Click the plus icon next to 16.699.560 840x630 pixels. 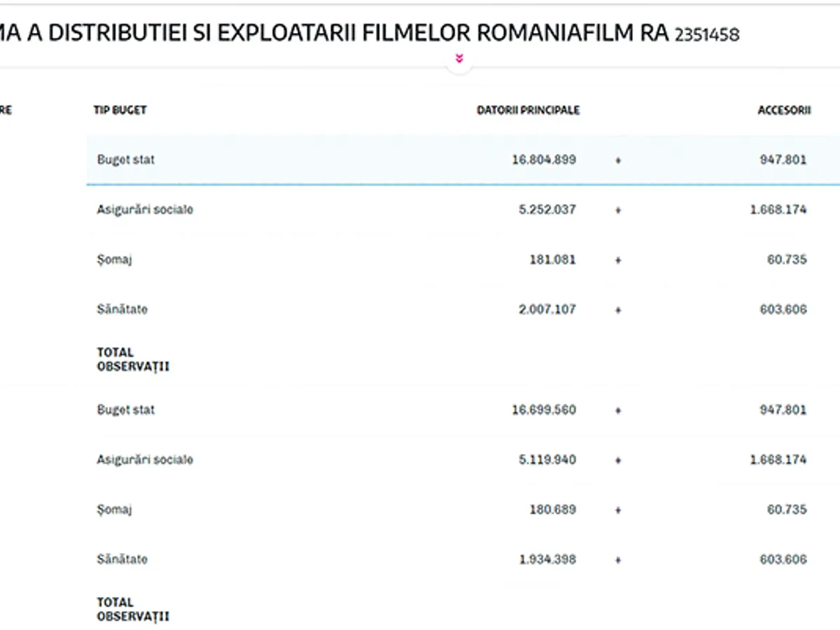617,410
